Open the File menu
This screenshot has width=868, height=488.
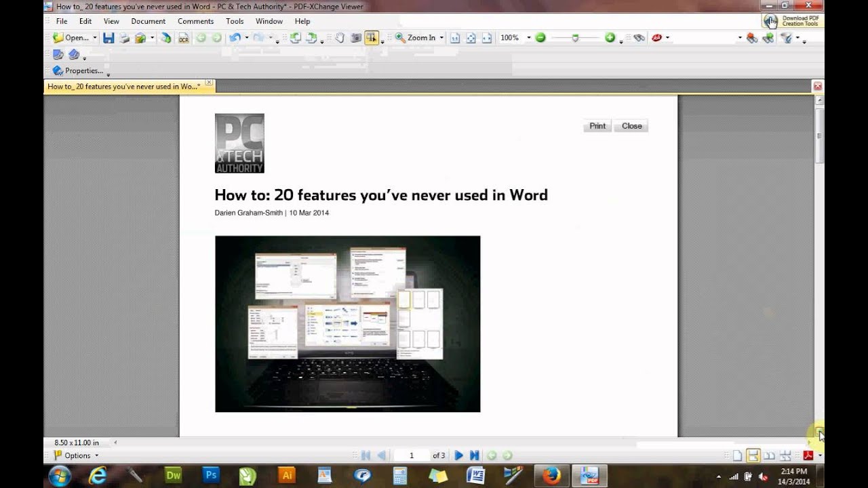pos(62,21)
